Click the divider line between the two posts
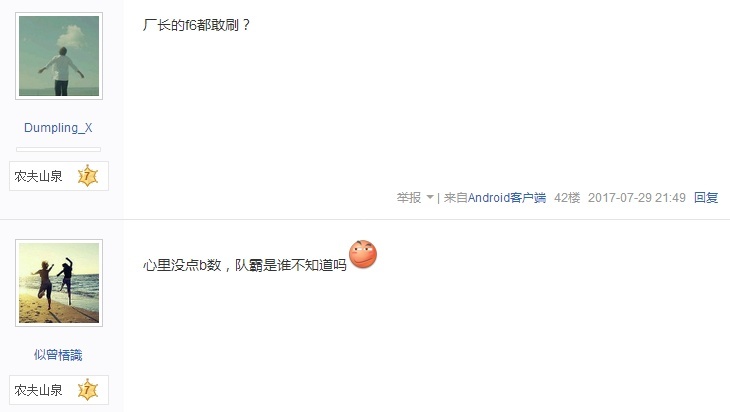This screenshot has width=730, height=412. (x=365, y=219)
